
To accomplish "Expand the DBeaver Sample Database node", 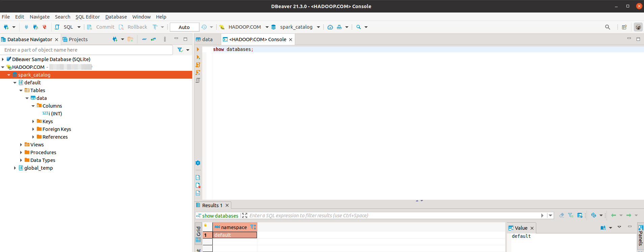I will click(3, 59).
